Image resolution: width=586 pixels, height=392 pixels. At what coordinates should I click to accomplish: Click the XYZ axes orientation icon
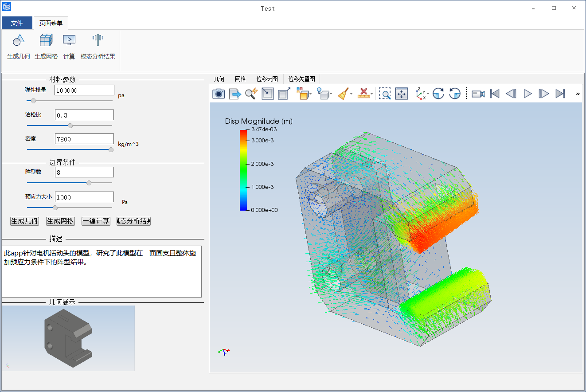pos(420,94)
